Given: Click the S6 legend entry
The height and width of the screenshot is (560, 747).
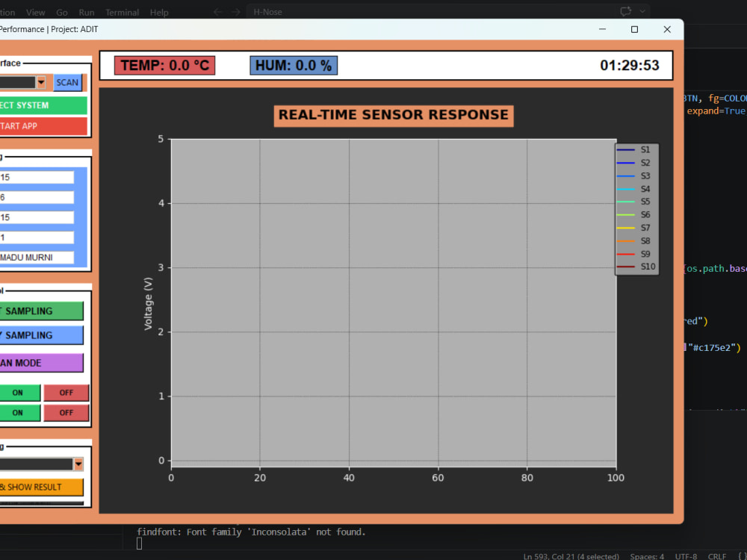Looking at the screenshot, I should point(633,215).
